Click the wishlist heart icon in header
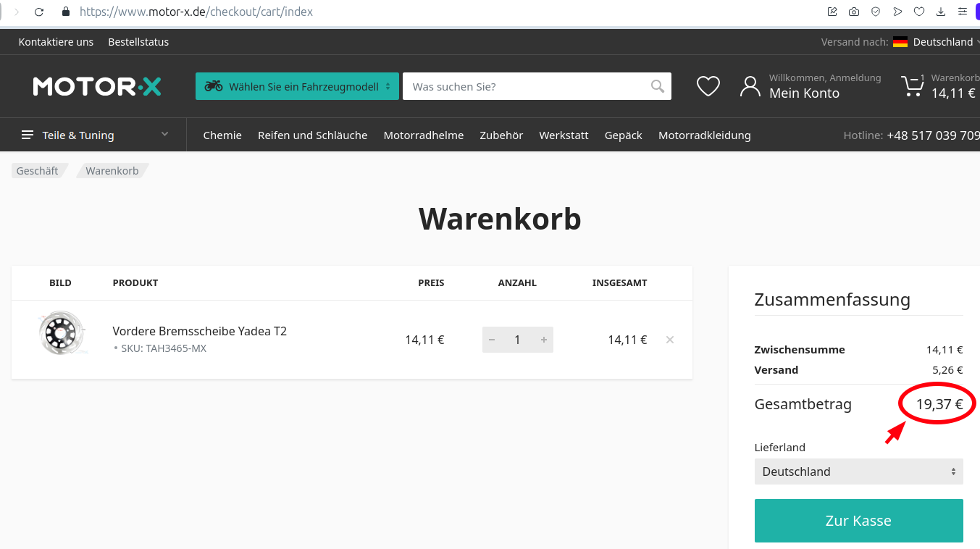This screenshot has width=980, height=549. click(x=708, y=86)
